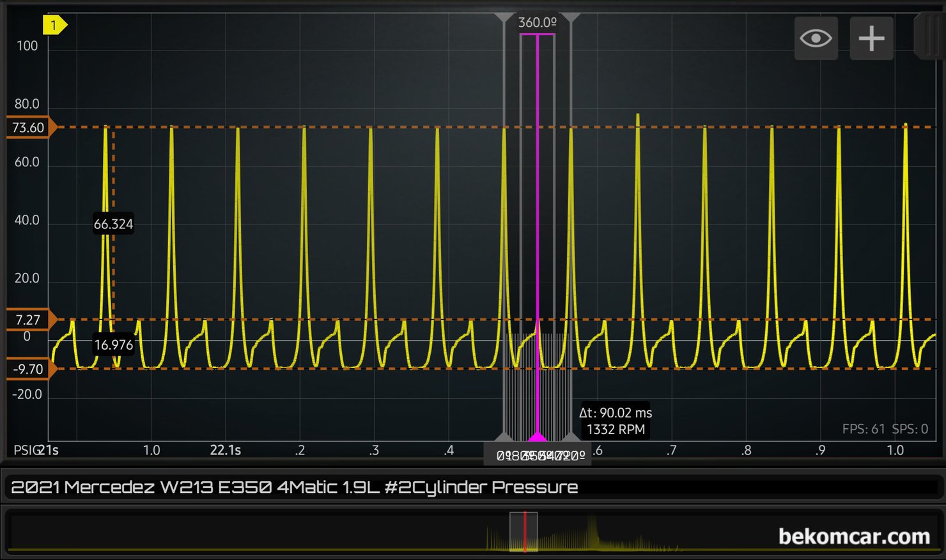This screenshot has height=560, width=946.
Task: Click the 360.0º phase label
Action: 537,22
